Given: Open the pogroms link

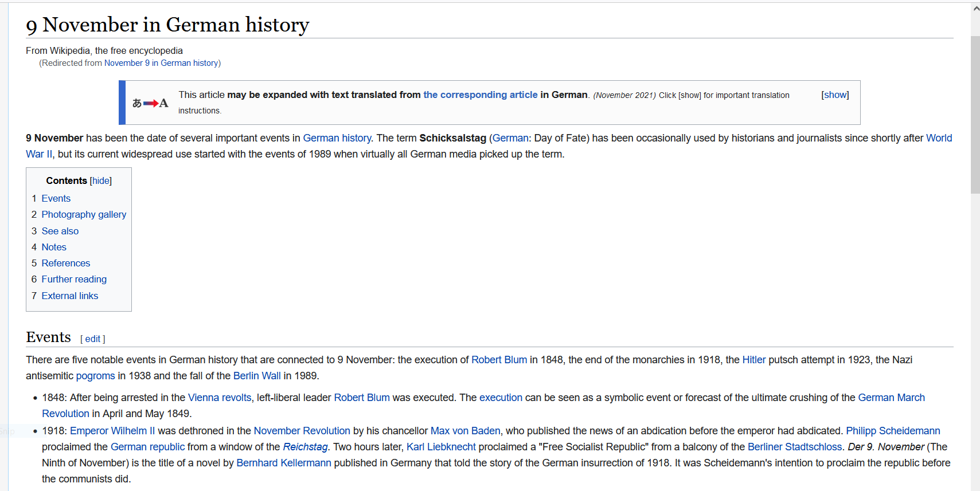Looking at the screenshot, I should (96, 376).
